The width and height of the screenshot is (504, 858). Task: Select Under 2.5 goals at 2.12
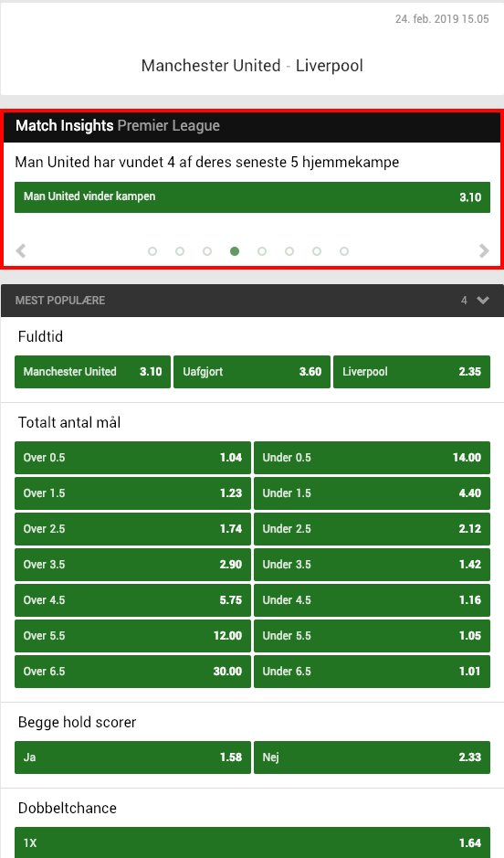(372, 529)
